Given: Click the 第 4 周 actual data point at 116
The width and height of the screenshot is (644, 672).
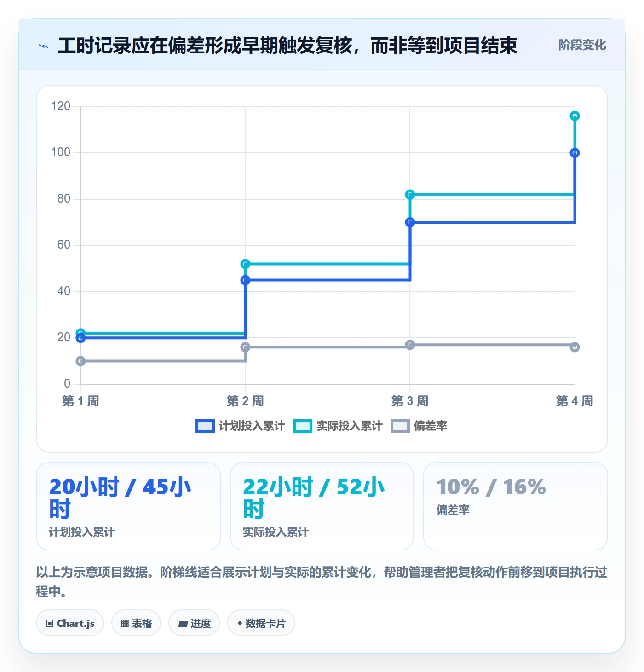Looking at the screenshot, I should [575, 116].
